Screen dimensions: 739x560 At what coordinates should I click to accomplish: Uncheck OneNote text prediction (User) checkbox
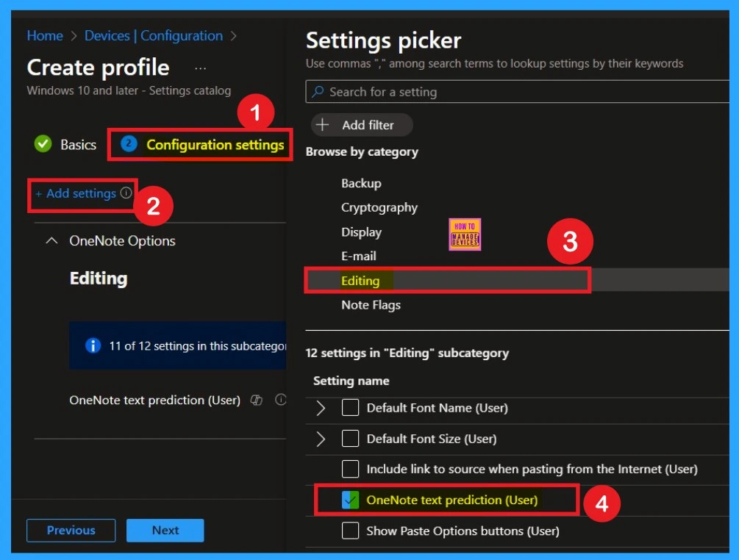[350, 500]
